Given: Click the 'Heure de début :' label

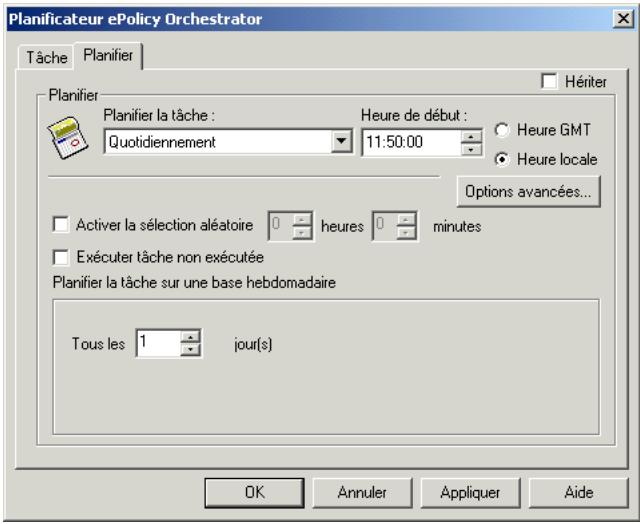Looking at the screenshot, I should pos(414,115).
